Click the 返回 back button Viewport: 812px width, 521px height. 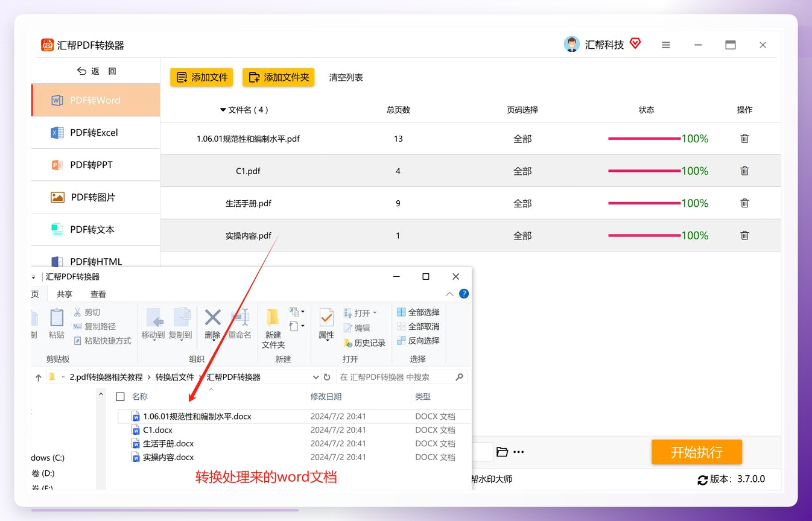click(97, 71)
